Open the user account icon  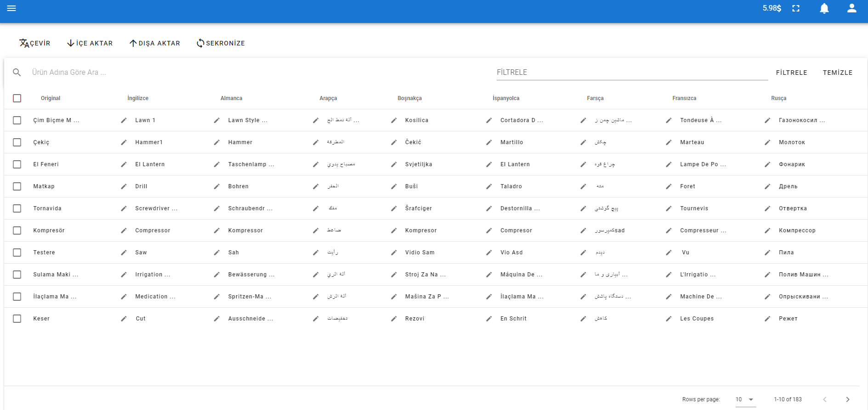[852, 8]
